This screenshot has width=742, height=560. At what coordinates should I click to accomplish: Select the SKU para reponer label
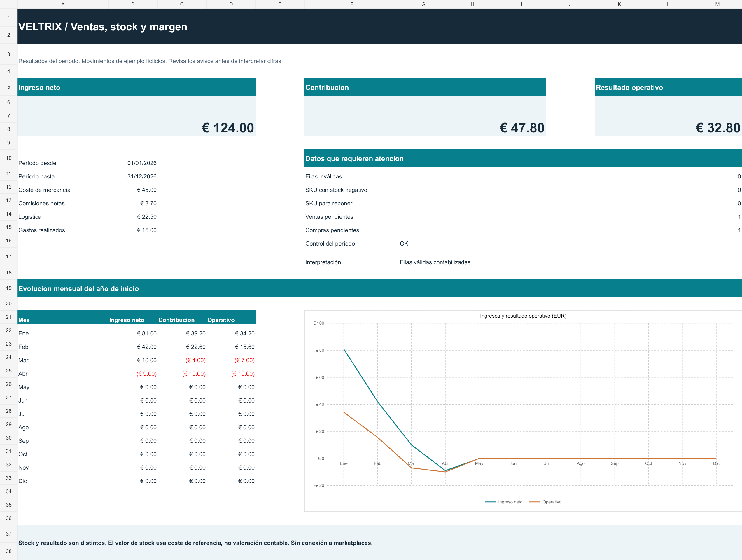[329, 203]
